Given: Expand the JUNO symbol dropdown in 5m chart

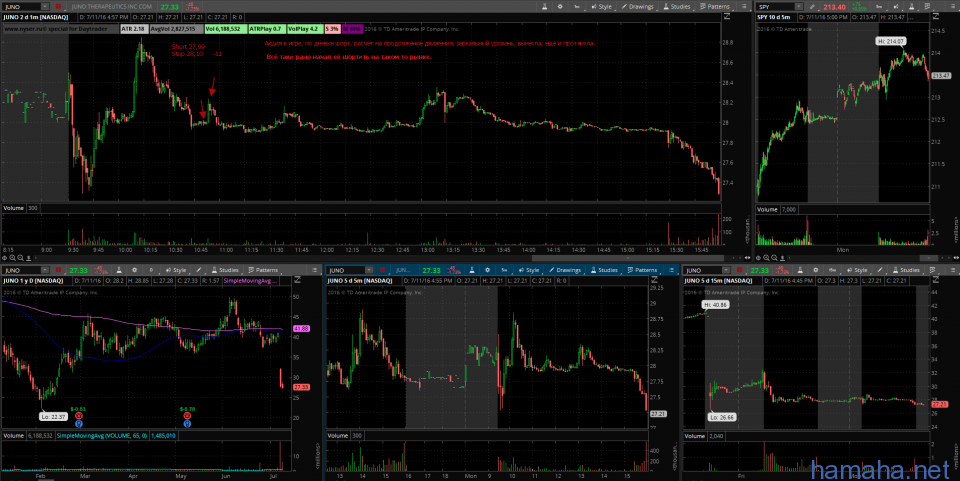Looking at the screenshot, I should pyautogui.click(x=369, y=270).
